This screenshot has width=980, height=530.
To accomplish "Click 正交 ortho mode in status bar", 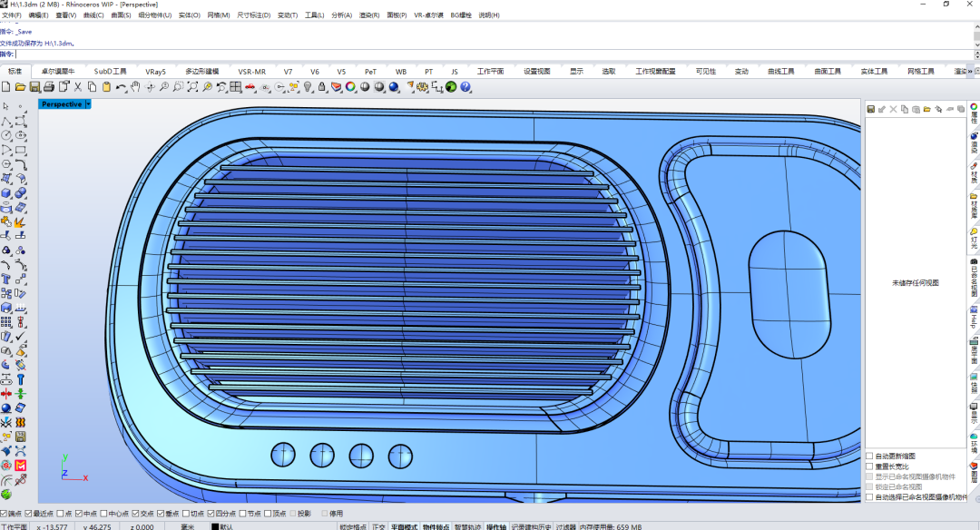I will pyautogui.click(x=379, y=526).
